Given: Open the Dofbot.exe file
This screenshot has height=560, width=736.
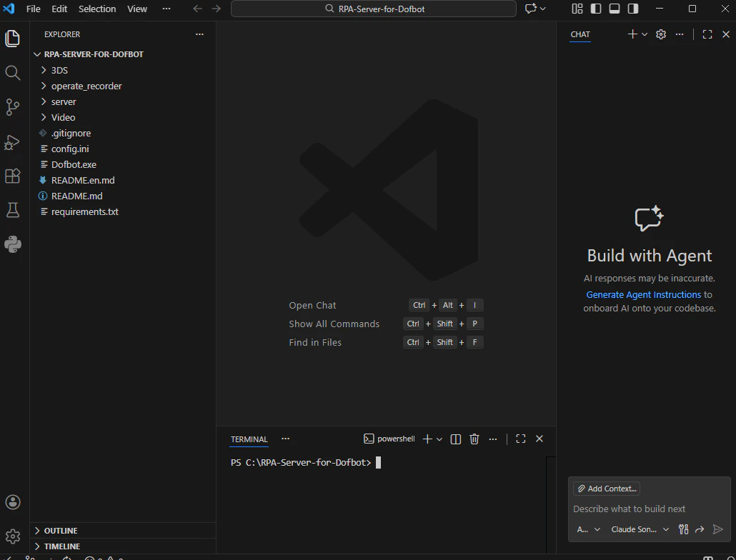Looking at the screenshot, I should pyautogui.click(x=123, y=164).
